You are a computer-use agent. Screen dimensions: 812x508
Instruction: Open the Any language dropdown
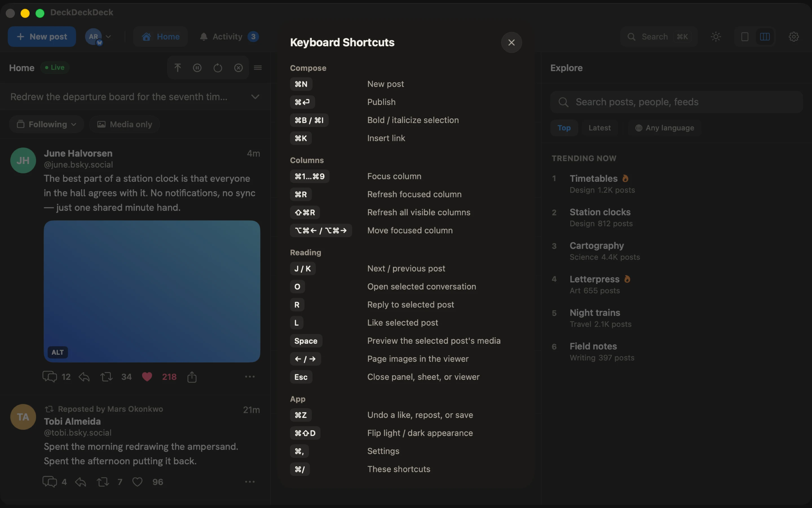(665, 128)
